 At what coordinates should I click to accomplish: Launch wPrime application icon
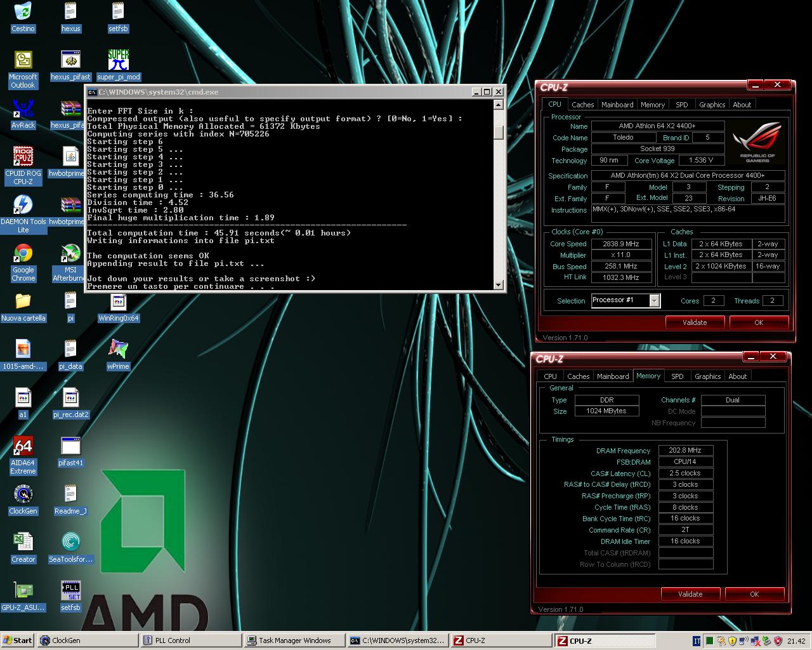118,355
